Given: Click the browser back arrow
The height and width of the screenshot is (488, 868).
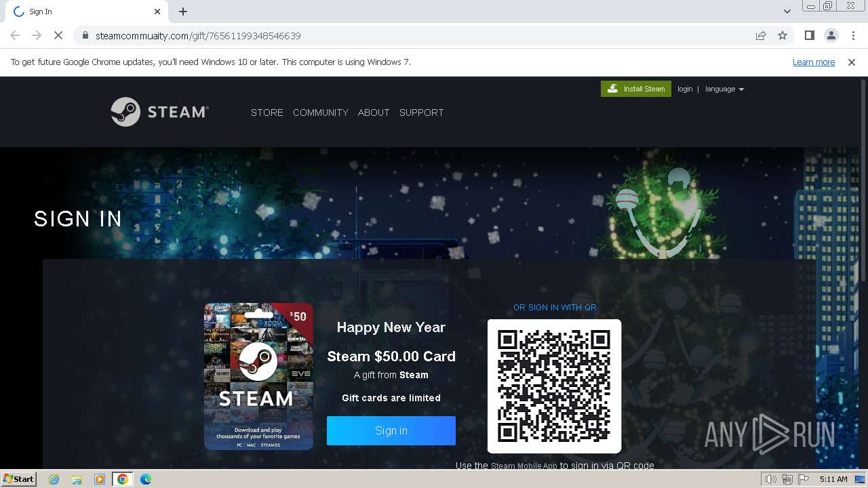Looking at the screenshot, I should tap(15, 35).
